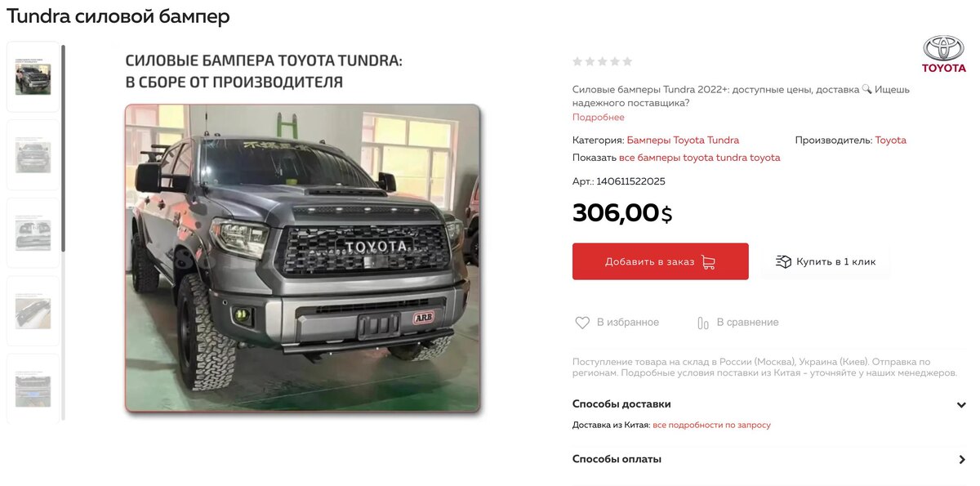Select the first product thumbnail

tap(33, 77)
